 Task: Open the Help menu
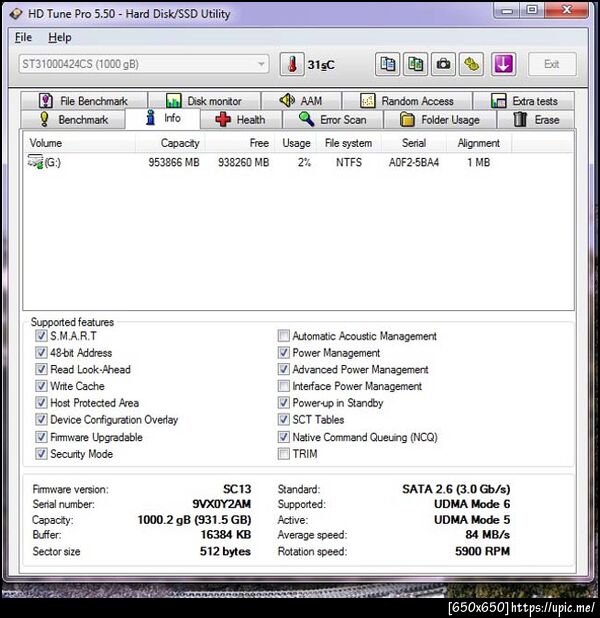tap(60, 37)
